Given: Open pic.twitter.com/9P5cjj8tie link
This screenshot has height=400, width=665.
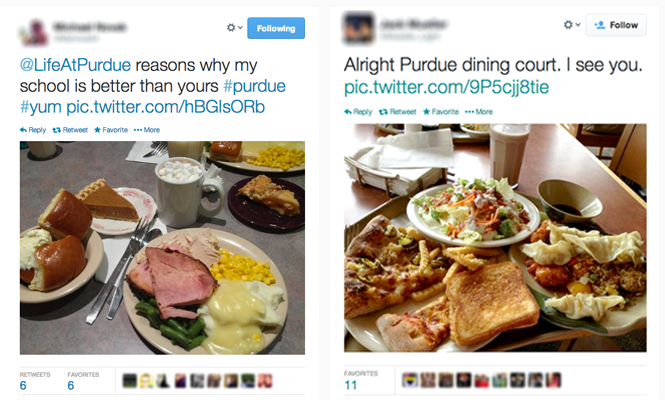Looking at the screenshot, I should [x=447, y=87].
